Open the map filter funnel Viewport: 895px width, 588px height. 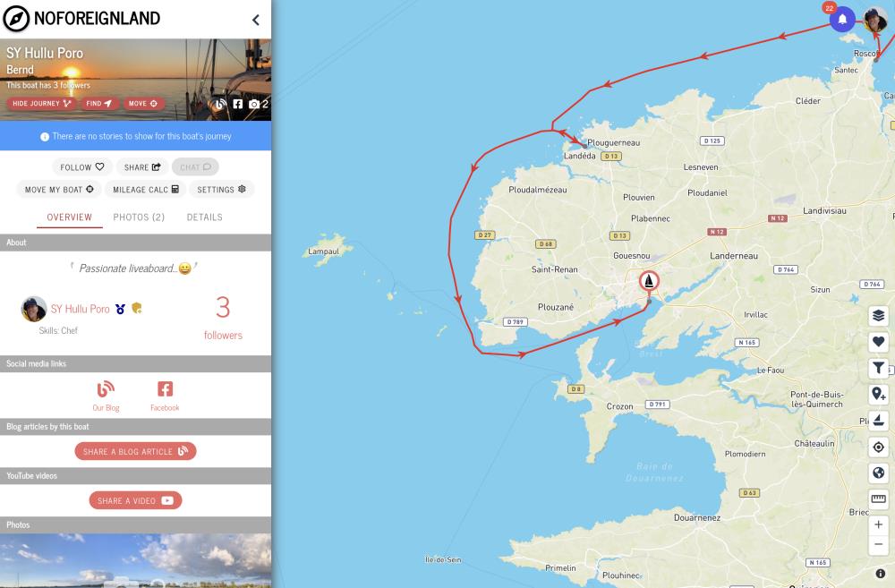pos(879,368)
